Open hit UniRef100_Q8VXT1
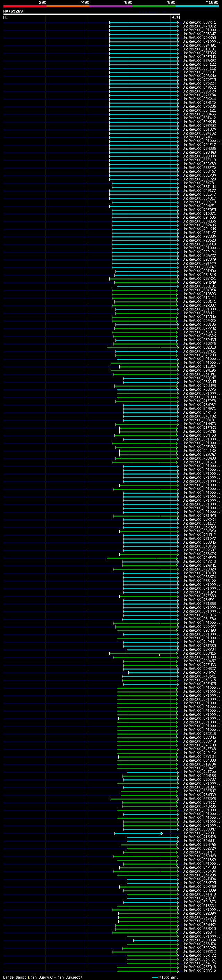The height and width of the screenshot is (980, 222). [x=199, y=23]
